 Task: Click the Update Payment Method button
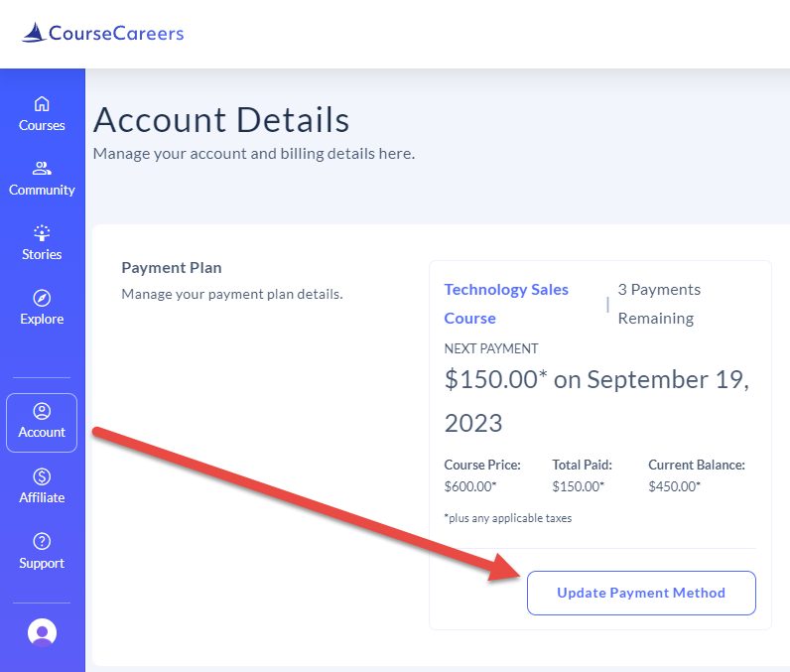tap(640, 593)
